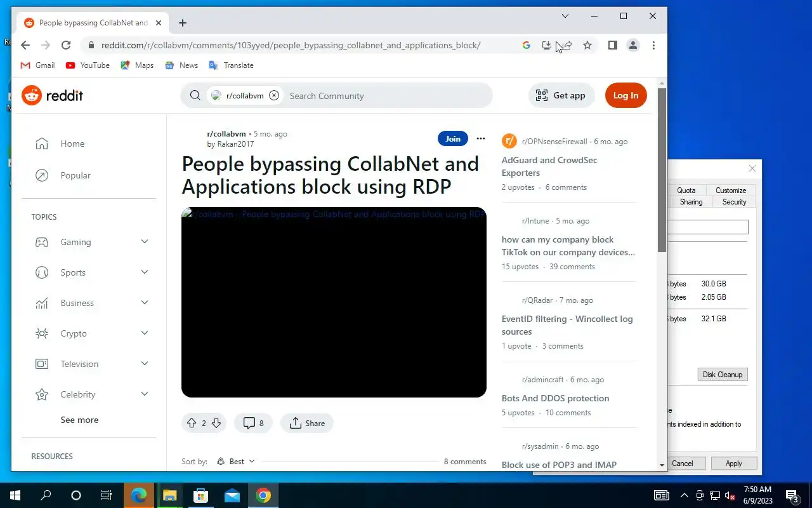Click the Google icon in address bar

click(526, 45)
